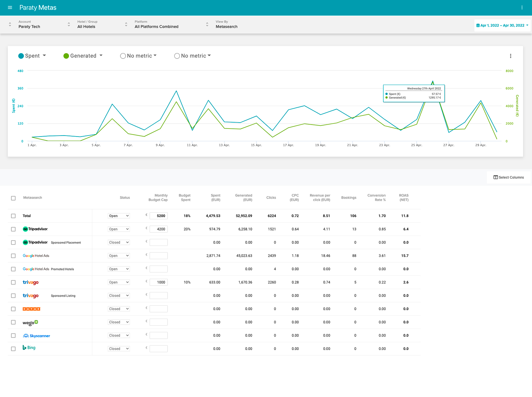Click the trivago Sponsored Listing logo
This screenshot has width=532, height=397.
coord(31,296)
